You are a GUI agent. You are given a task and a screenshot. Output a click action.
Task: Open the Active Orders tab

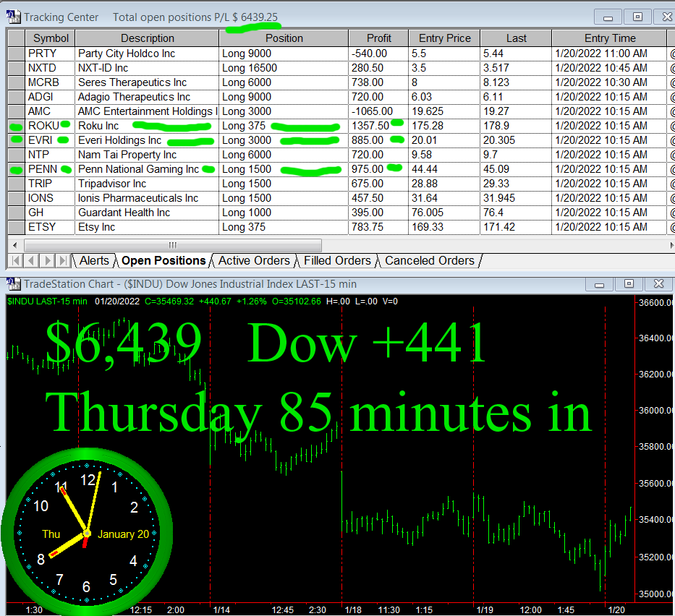click(254, 261)
